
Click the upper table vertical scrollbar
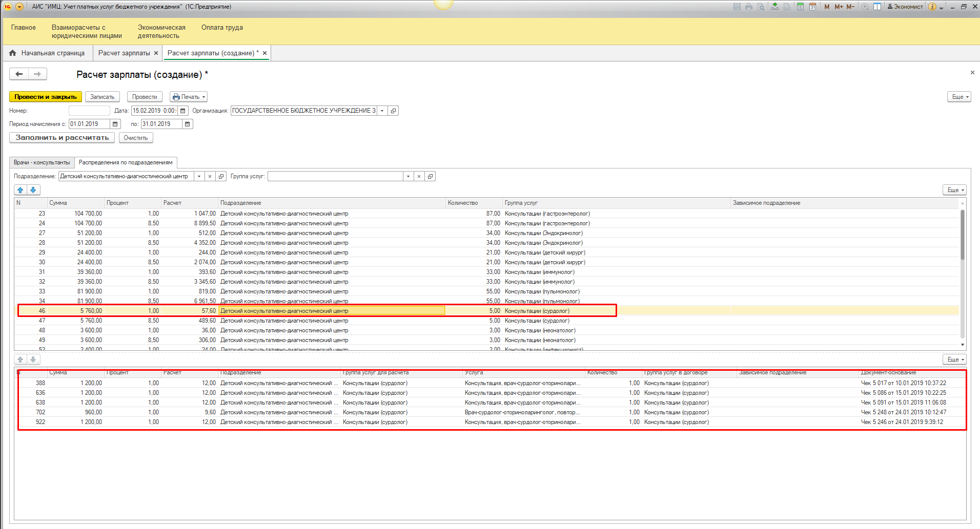962,236
